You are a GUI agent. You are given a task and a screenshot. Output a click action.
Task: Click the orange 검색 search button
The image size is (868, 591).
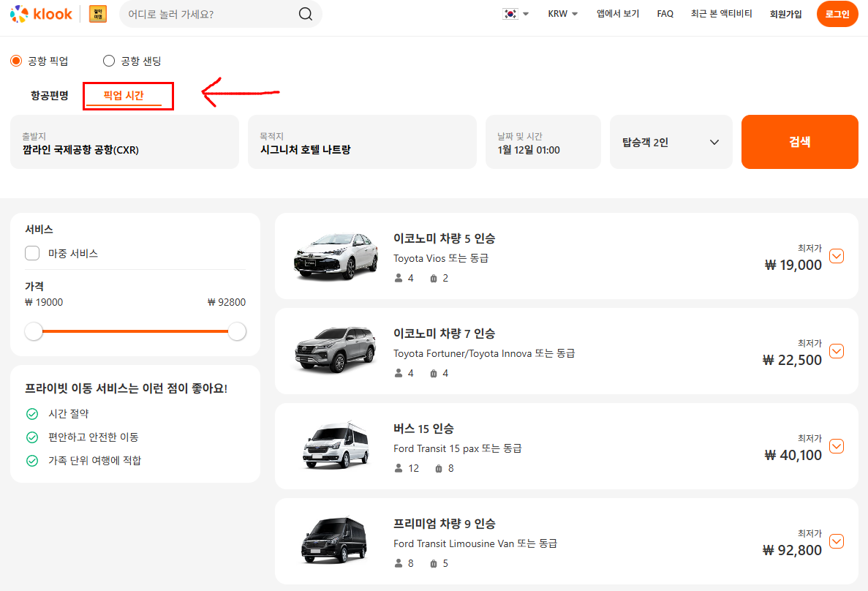799,142
